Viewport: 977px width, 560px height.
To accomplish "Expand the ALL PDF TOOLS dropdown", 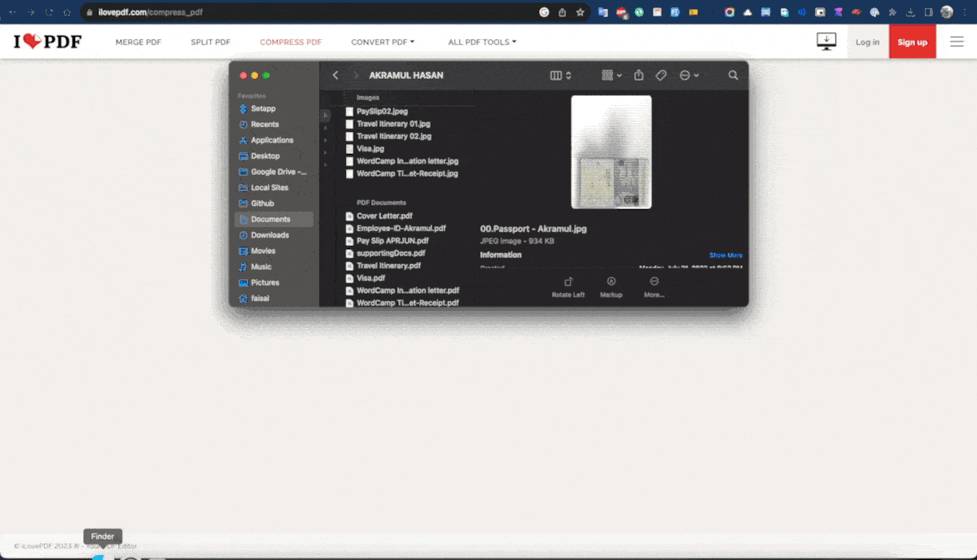I will [482, 42].
